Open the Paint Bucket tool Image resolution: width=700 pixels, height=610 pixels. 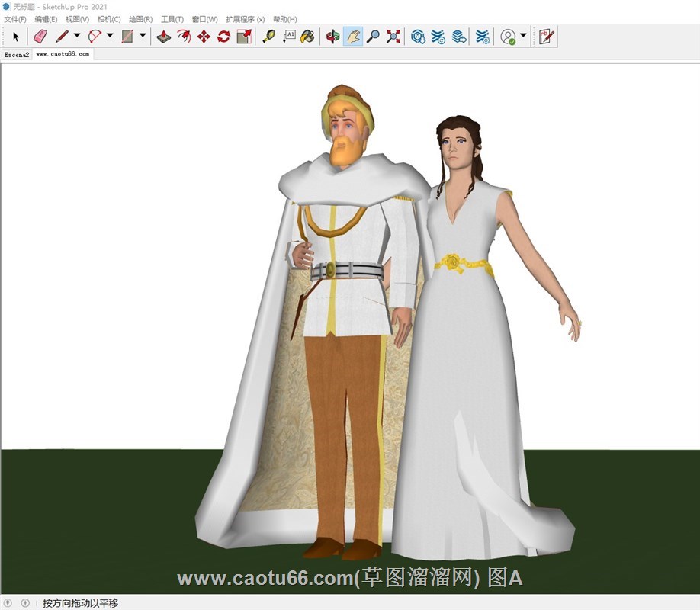pos(307,36)
